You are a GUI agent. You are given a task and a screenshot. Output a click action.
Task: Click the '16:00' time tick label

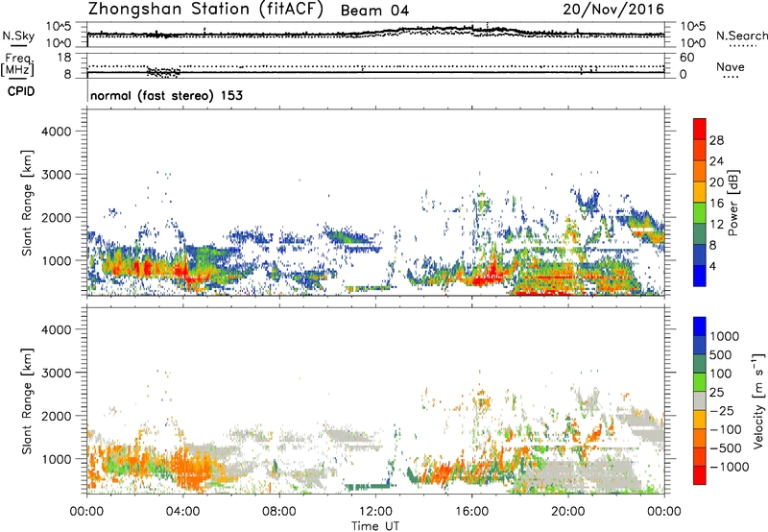click(471, 512)
